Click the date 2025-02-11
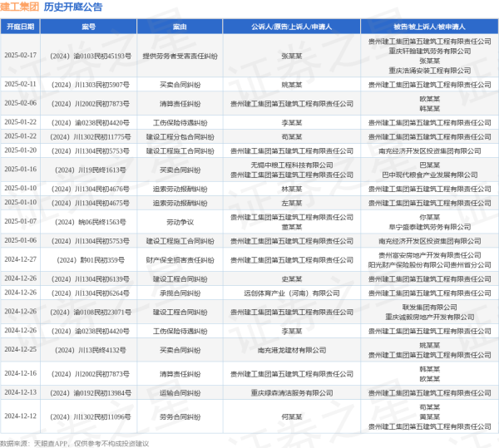The height and width of the screenshot is (448, 499). [20, 84]
